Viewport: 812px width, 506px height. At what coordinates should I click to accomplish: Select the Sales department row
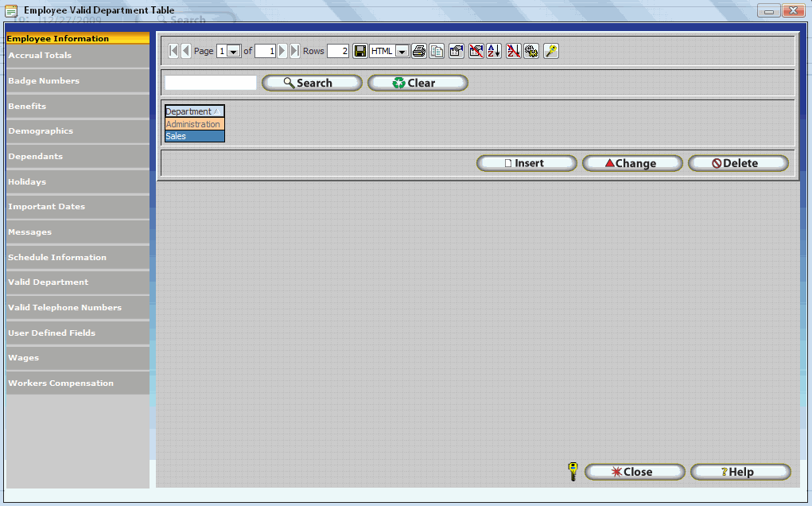pos(194,136)
